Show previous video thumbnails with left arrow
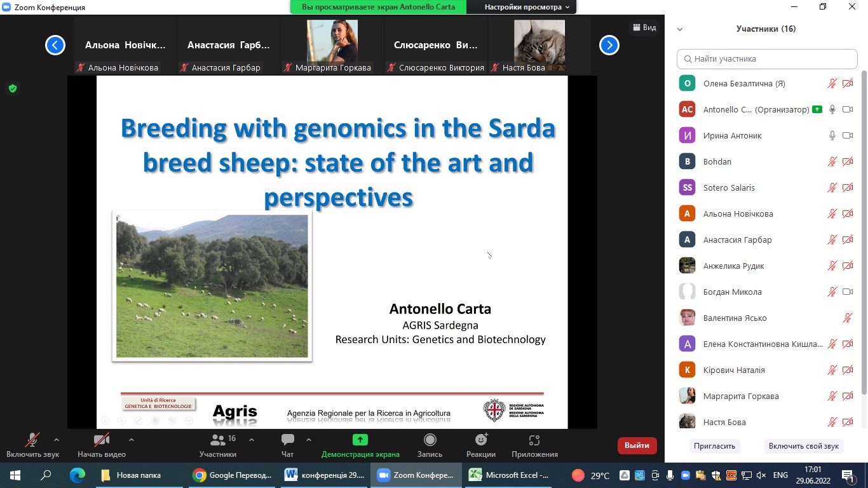The height and width of the screenshot is (488, 868). (x=55, y=45)
